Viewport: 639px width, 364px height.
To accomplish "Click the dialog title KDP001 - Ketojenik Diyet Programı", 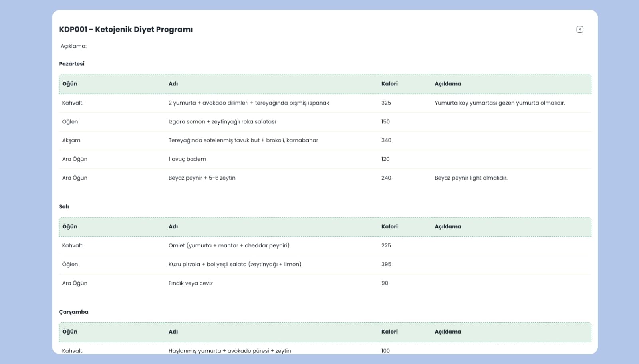I will (x=126, y=30).
